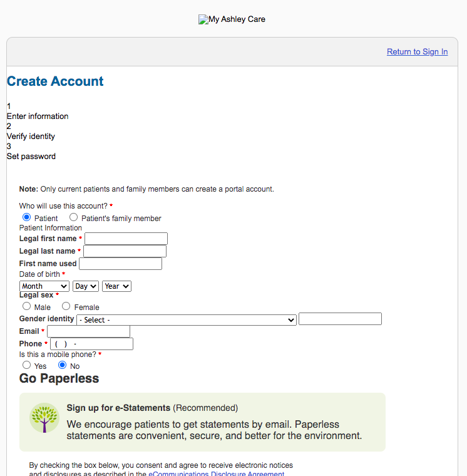Click the green tree e-Statements icon
Screen dimensions: 467x476
pos(44,418)
